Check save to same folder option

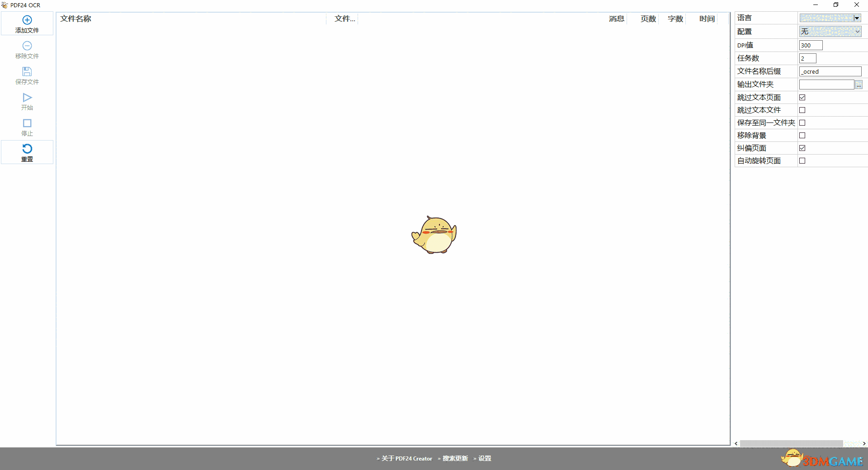802,122
